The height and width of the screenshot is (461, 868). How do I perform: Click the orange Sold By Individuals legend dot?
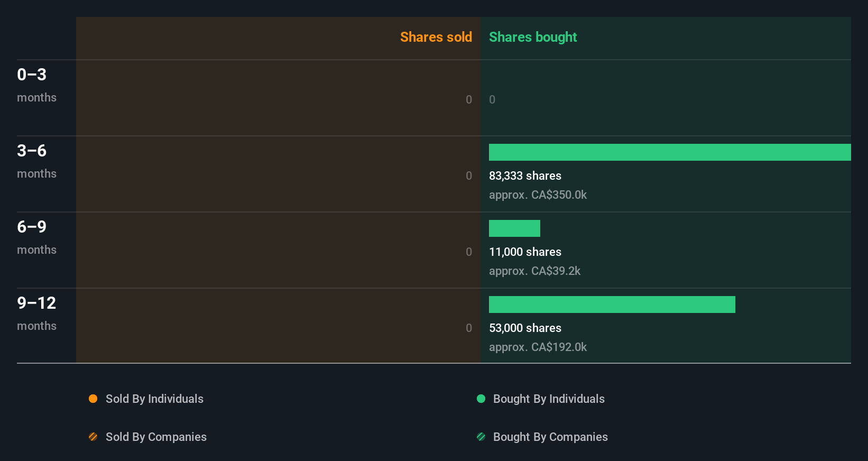[93, 399]
